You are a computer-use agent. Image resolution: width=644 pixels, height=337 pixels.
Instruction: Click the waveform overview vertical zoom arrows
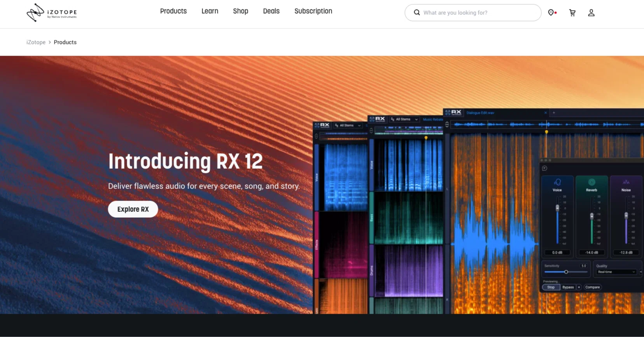pyautogui.click(x=447, y=124)
